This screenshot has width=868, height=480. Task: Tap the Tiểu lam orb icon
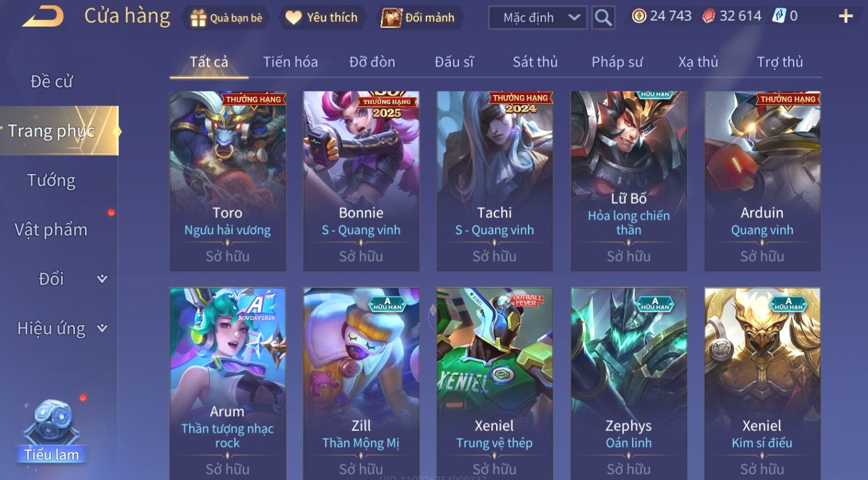click(52, 424)
